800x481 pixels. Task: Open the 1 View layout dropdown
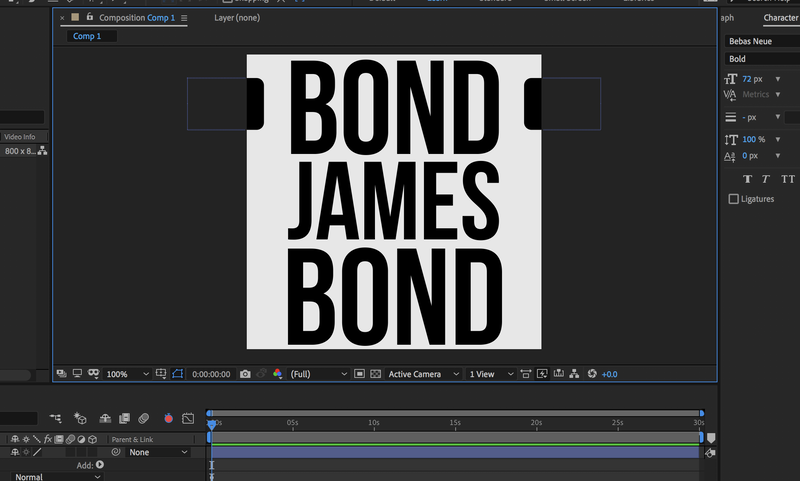491,374
